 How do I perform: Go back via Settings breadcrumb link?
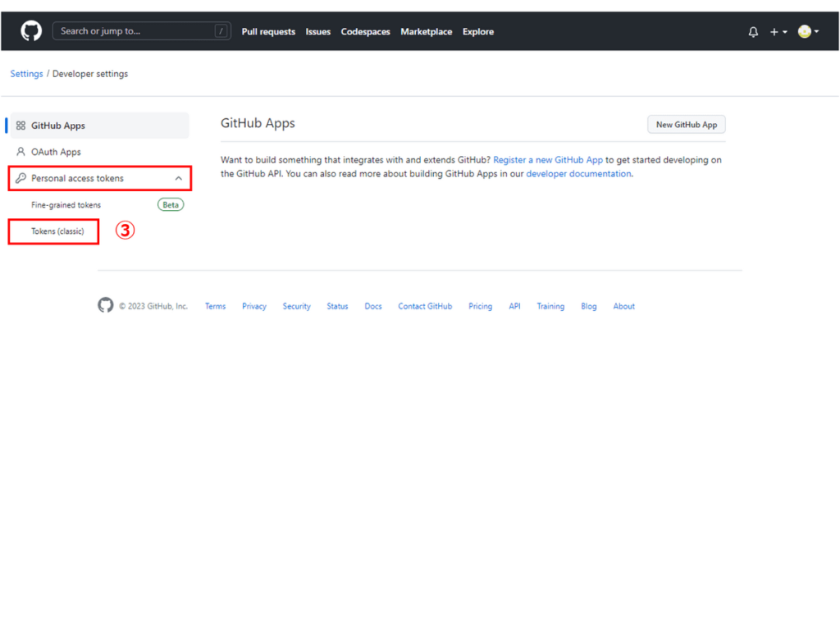coord(26,73)
